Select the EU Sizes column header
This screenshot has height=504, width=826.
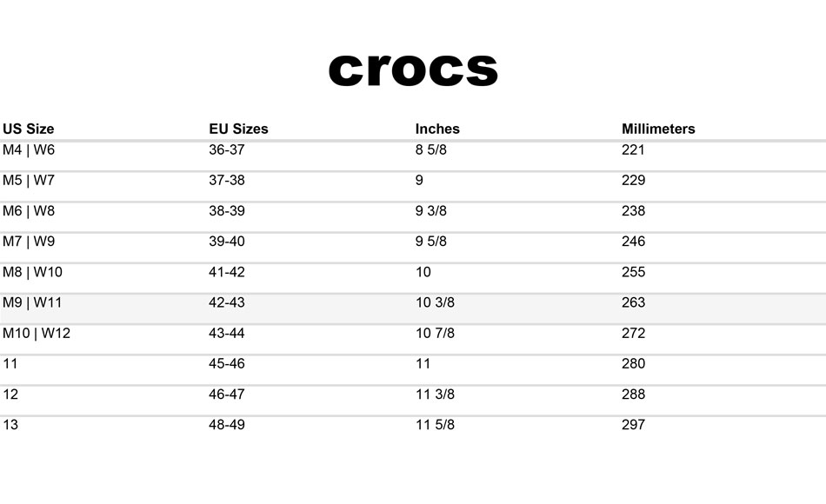[x=238, y=129]
